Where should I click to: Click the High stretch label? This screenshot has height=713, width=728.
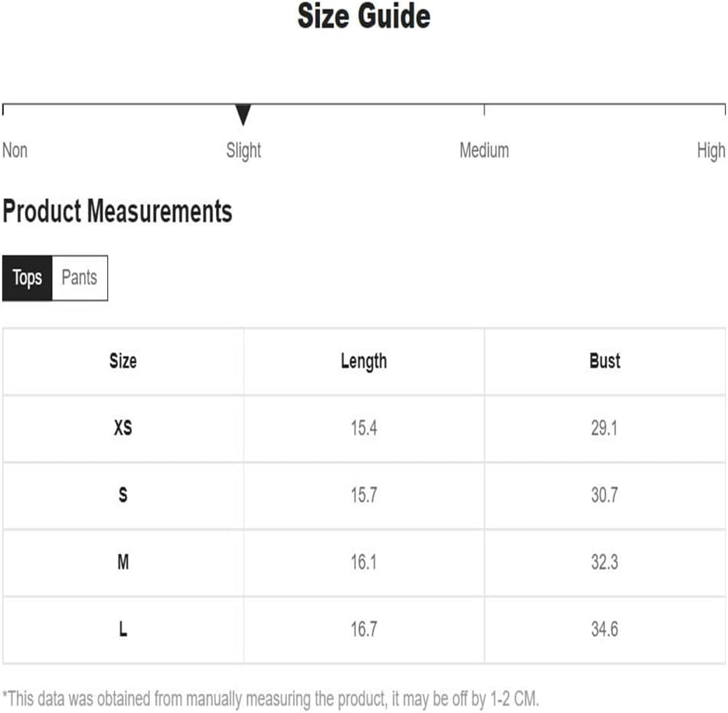(711, 151)
